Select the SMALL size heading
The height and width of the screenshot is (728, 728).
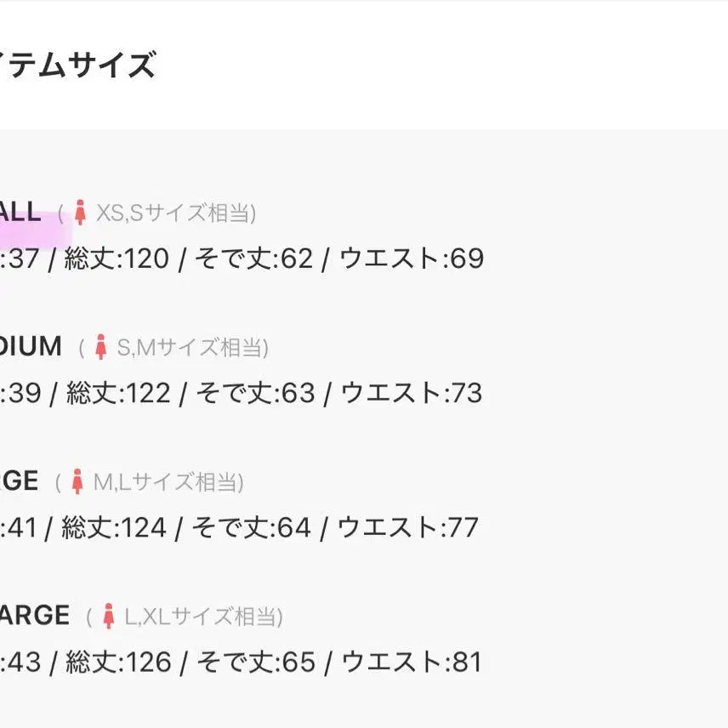20,212
